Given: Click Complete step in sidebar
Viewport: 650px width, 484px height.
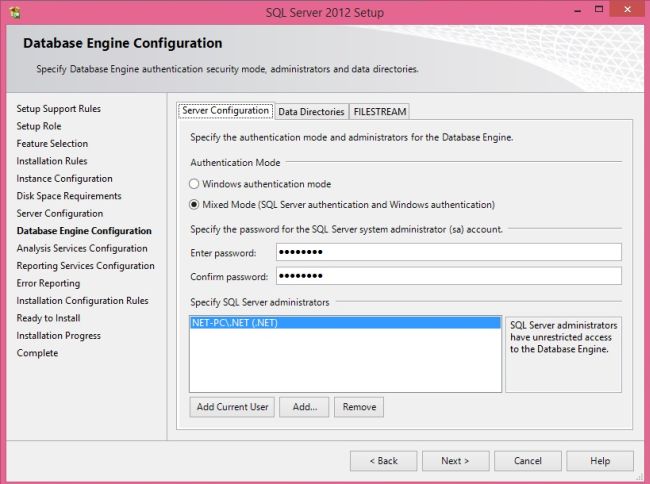Looking at the screenshot, I should tap(37, 353).
